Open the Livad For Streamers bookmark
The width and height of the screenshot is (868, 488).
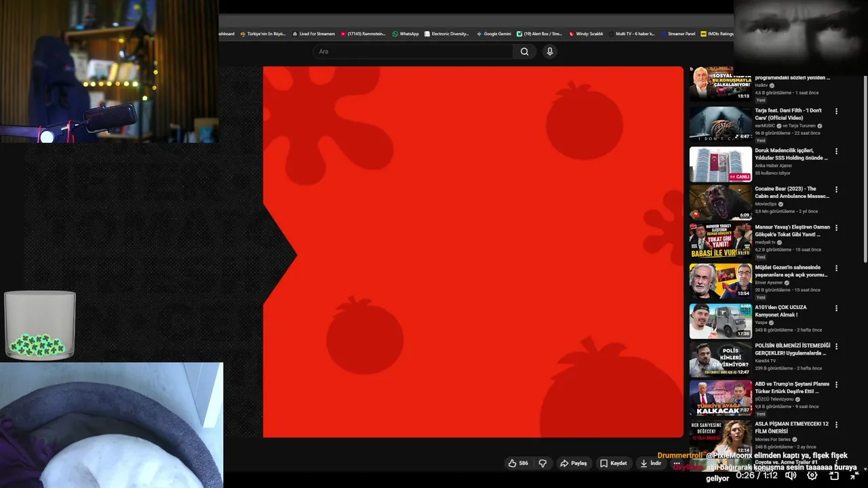pyautogui.click(x=313, y=34)
